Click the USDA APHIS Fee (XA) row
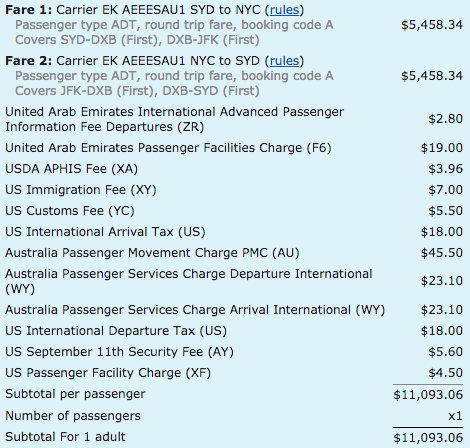 [234, 169]
